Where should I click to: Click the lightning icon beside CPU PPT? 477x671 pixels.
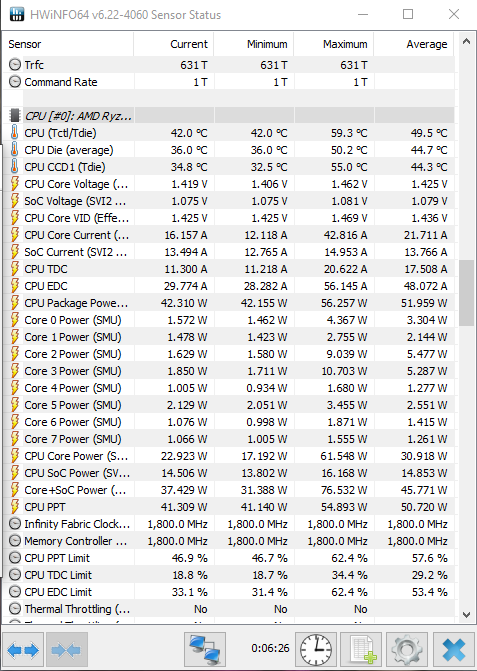click(x=15, y=507)
